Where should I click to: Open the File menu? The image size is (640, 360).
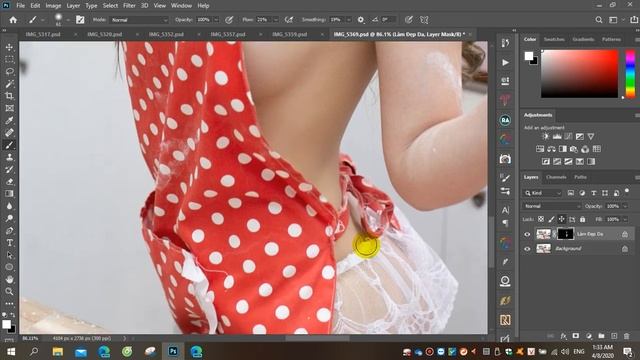click(20, 6)
